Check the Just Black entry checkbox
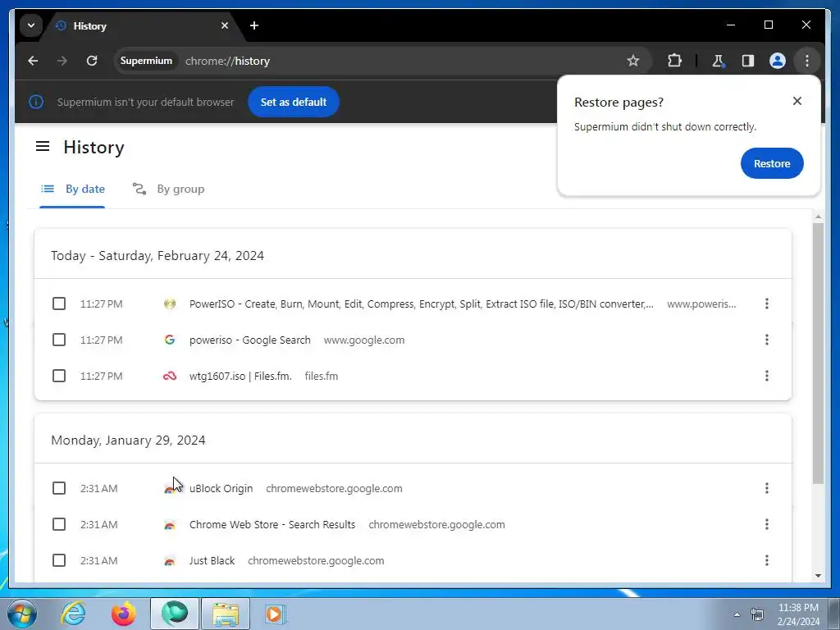840x630 pixels. [59, 560]
